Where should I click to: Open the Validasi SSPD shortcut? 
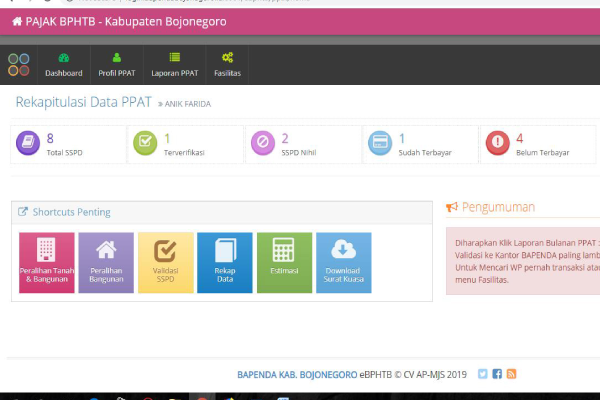[x=166, y=263]
